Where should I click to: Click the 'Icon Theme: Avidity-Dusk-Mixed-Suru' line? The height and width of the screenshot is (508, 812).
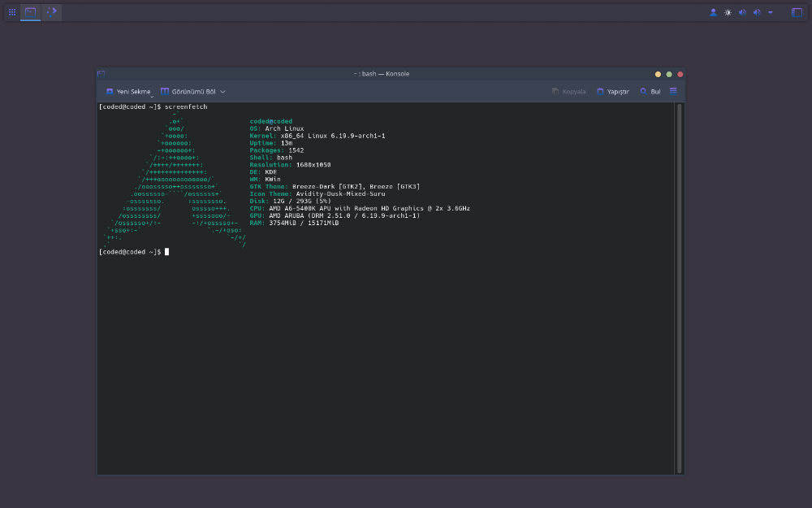coord(317,194)
